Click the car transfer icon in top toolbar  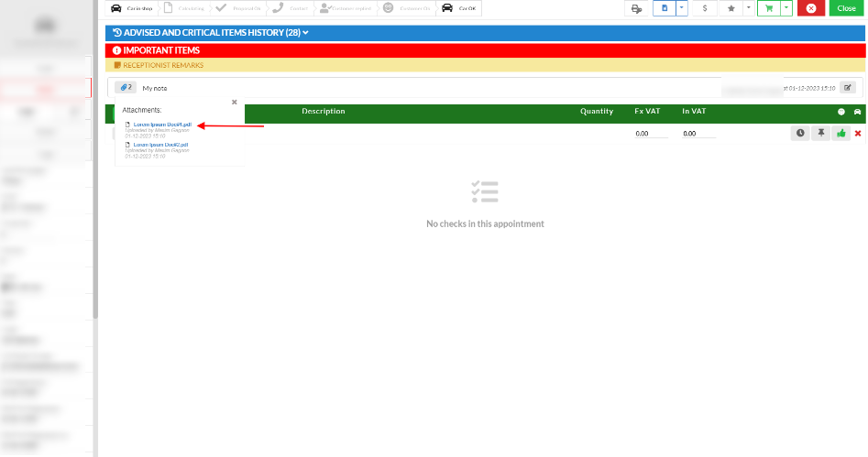click(637, 8)
